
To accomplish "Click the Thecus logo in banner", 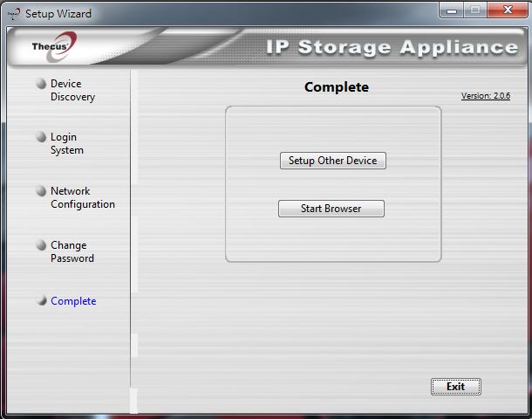I will [54, 46].
